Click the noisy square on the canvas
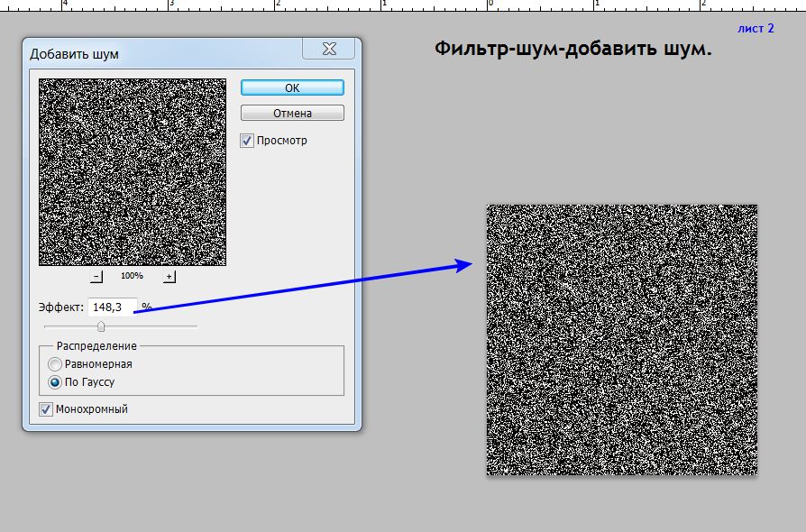 (x=622, y=340)
